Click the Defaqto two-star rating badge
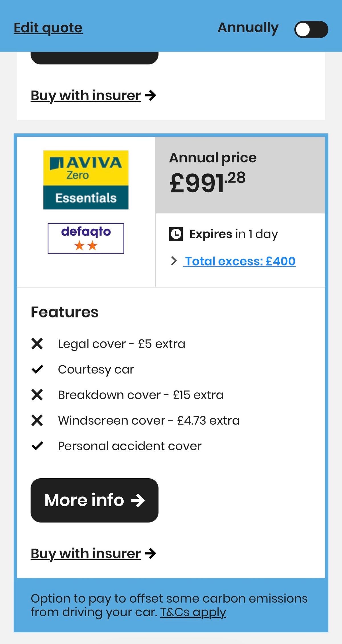This screenshot has height=644, width=342. click(x=86, y=238)
